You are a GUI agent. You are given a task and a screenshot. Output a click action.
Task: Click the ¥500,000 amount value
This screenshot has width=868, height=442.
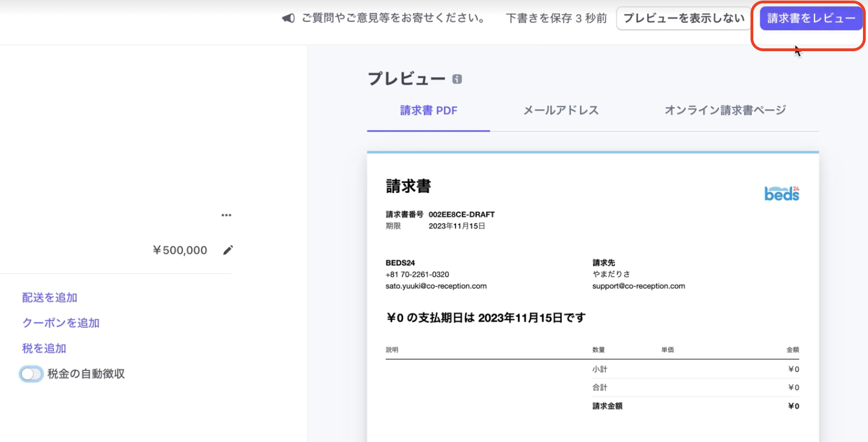tap(180, 250)
